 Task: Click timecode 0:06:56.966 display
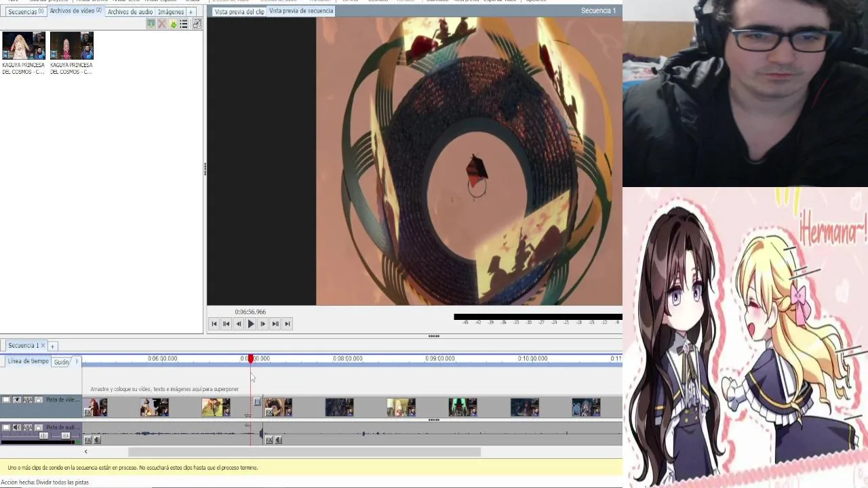[x=250, y=312]
